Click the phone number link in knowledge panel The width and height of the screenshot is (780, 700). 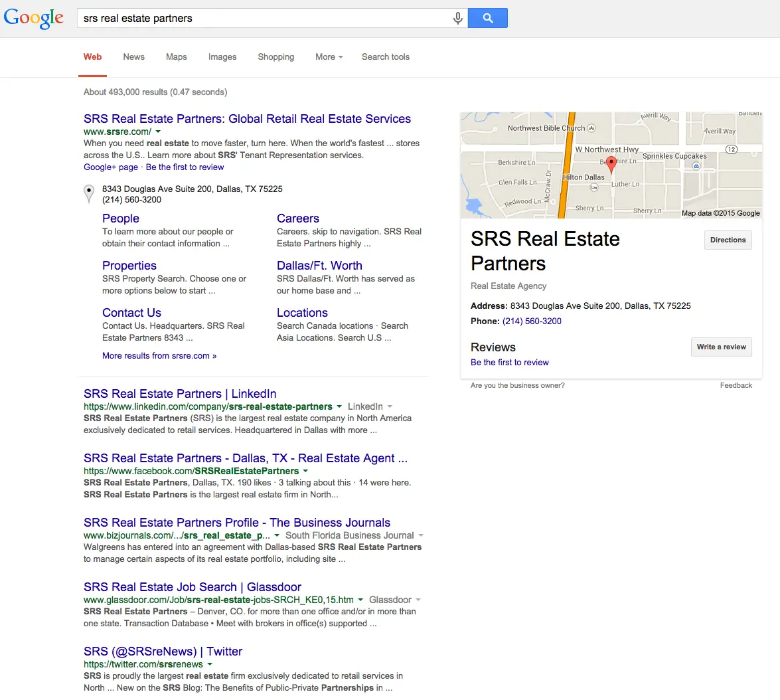coord(532,321)
